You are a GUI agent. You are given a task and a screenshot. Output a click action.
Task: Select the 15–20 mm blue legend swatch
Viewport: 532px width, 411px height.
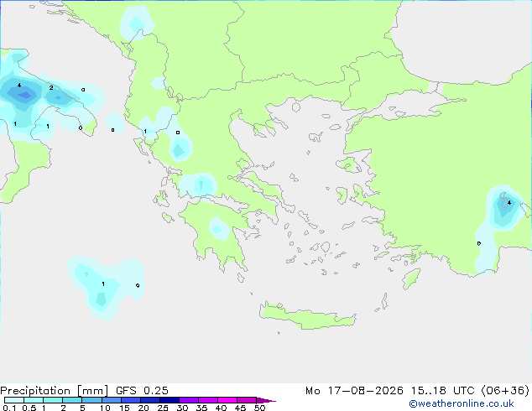[x=131, y=400]
